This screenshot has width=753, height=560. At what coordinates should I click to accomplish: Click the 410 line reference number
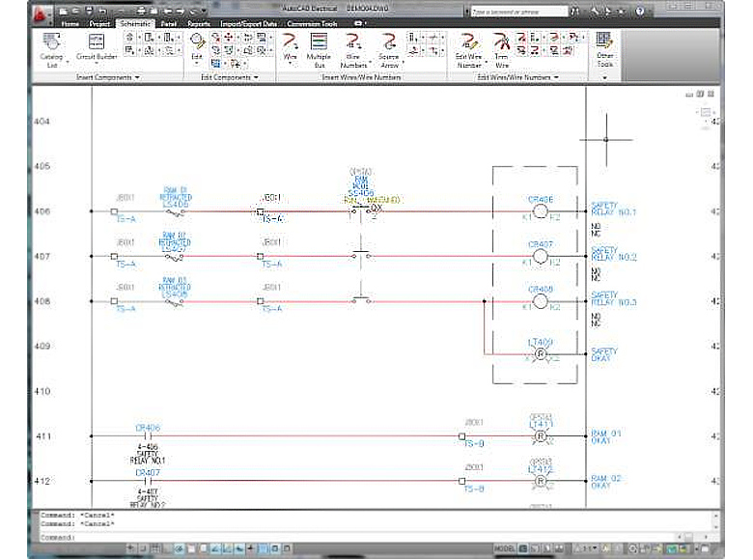point(42,391)
